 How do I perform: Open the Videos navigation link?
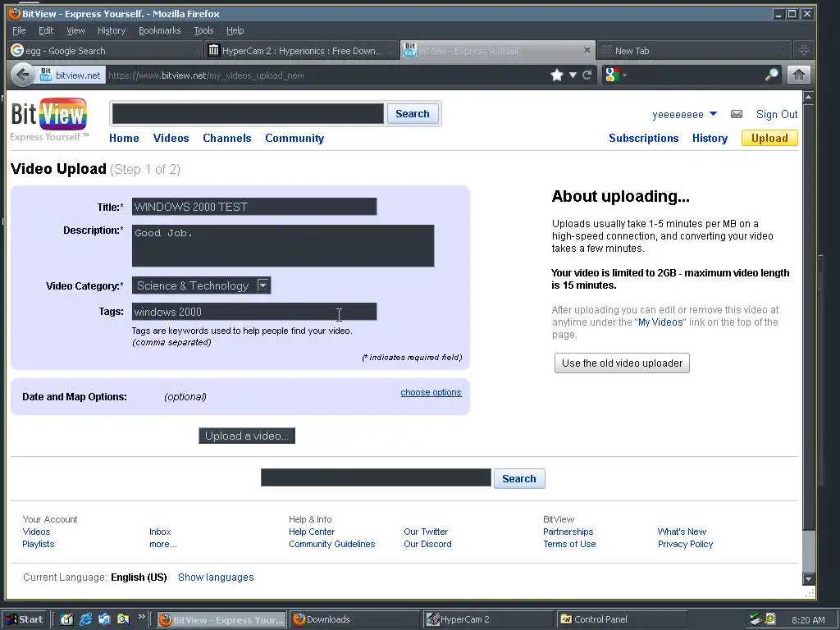pyautogui.click(x=171, y=138)
